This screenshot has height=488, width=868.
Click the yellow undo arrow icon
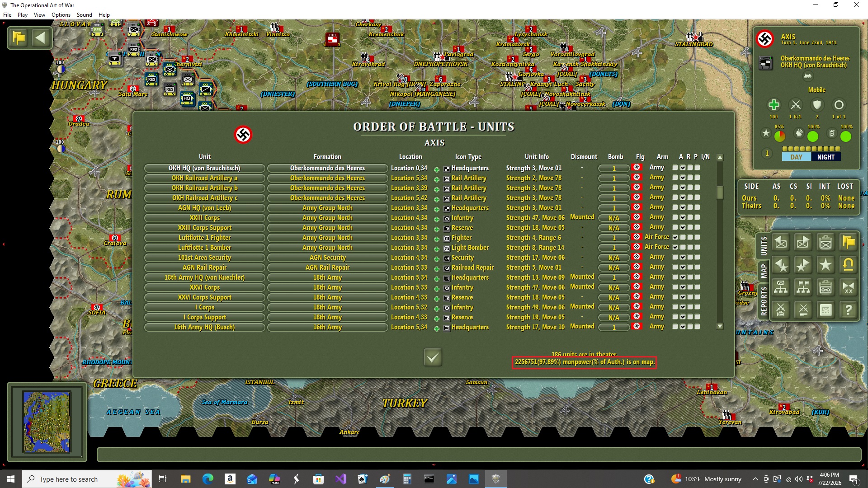click(x=849, y=265)
